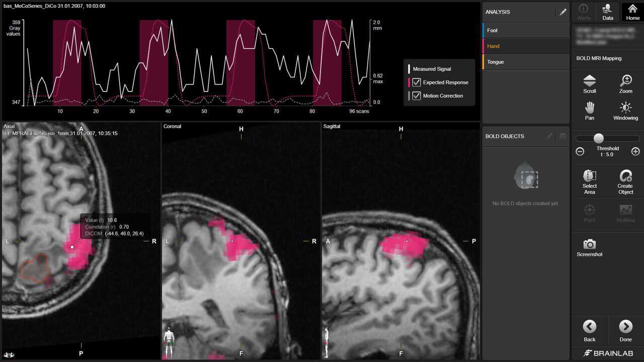Screen dimensions: 644x362
Task: Decrease the threshold with the minus stepper
Action: [580, 151]
